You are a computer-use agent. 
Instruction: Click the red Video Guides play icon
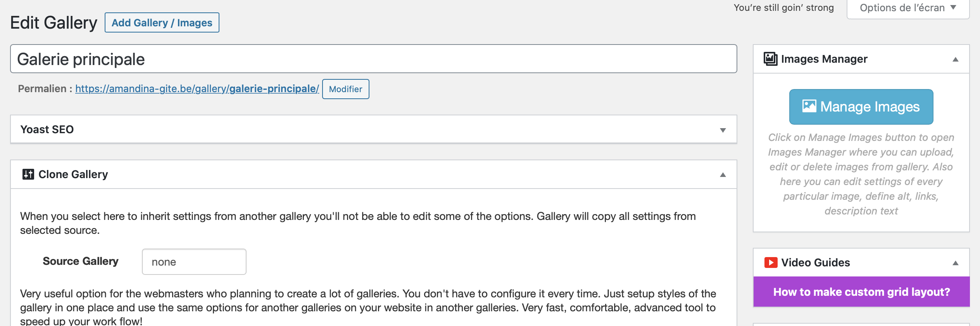pos(771,263)
